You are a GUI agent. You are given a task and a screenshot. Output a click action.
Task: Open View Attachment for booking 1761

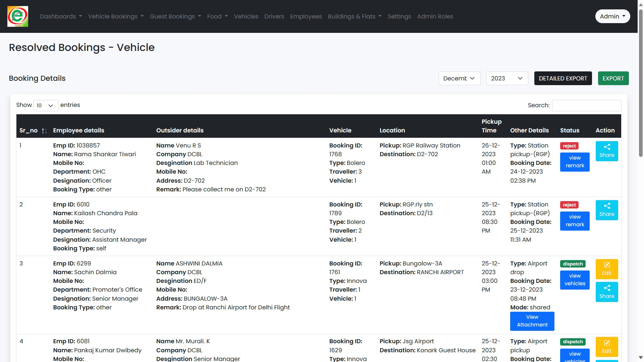532,321
